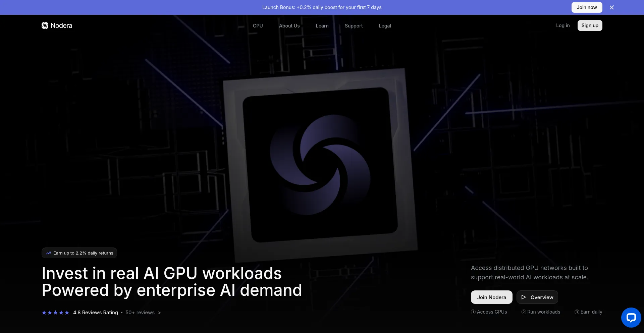Image resolution: width=644 pixels, height=333 pixels.
Task: Click the 4.8 Reviews Rating text
Action: [96, 313]
